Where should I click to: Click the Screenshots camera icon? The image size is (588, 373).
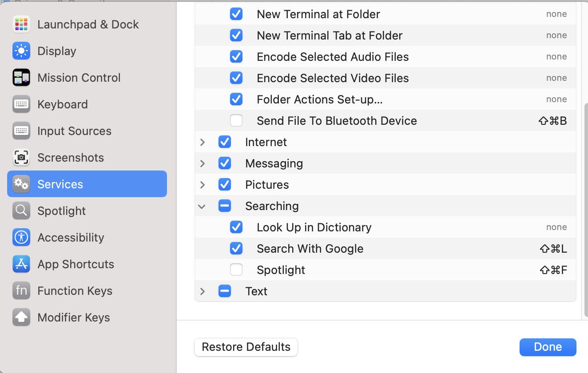click(x=21, y=158)
